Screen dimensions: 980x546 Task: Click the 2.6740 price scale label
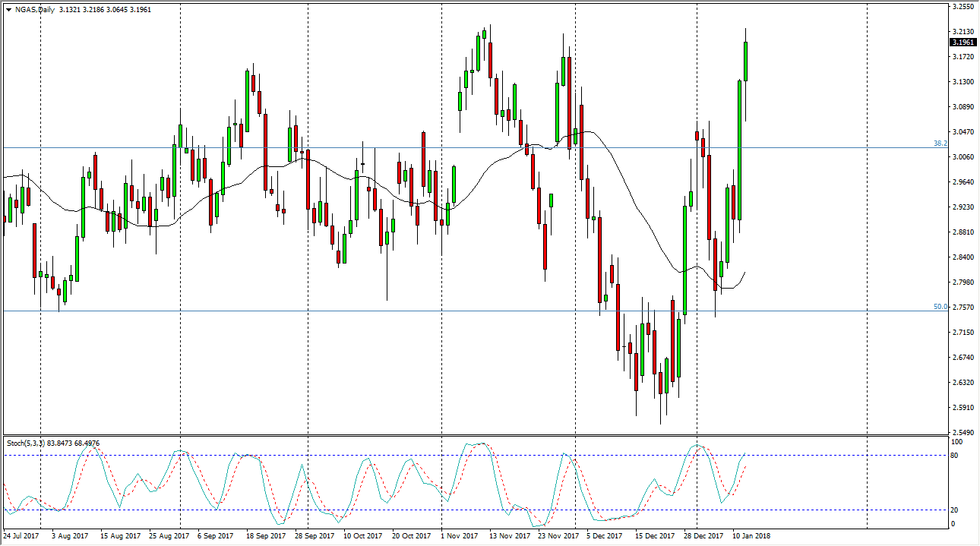[x=963, y=358]
